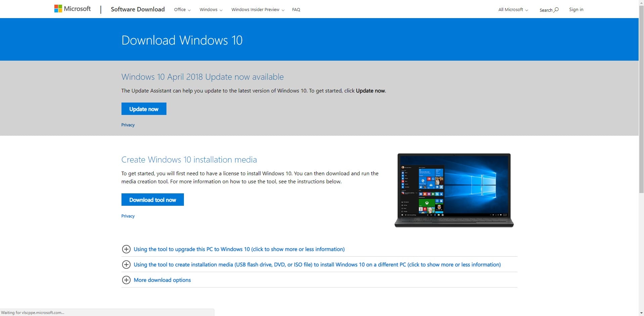Open the FAQ page

coord(296,10)
